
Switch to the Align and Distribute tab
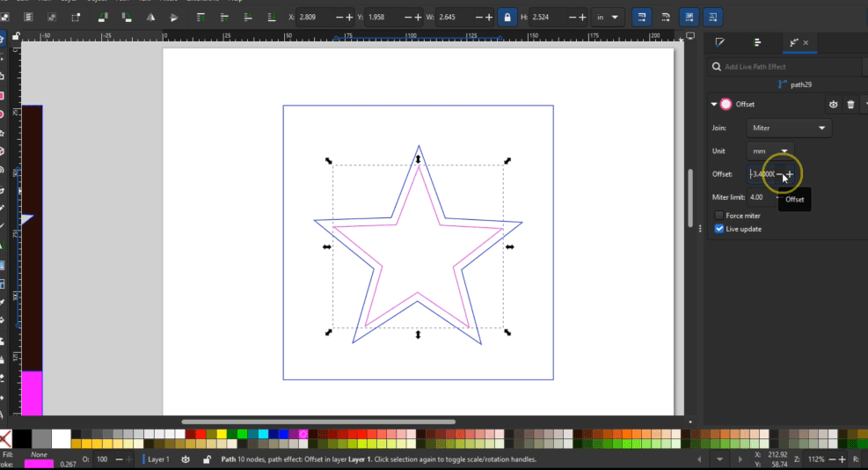coord(757,42)
